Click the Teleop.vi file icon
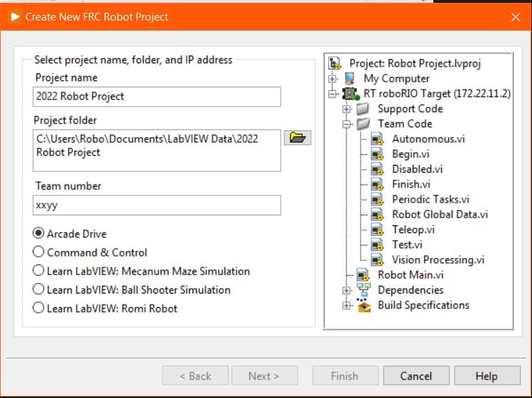The width and height of the screenshot is (532, 398). pyautogui.click(x=377, y=230)
